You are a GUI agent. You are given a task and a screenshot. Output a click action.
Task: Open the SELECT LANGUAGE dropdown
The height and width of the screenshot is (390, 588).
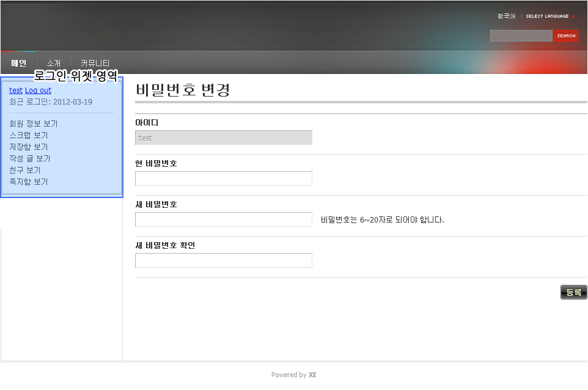point(549,17)
